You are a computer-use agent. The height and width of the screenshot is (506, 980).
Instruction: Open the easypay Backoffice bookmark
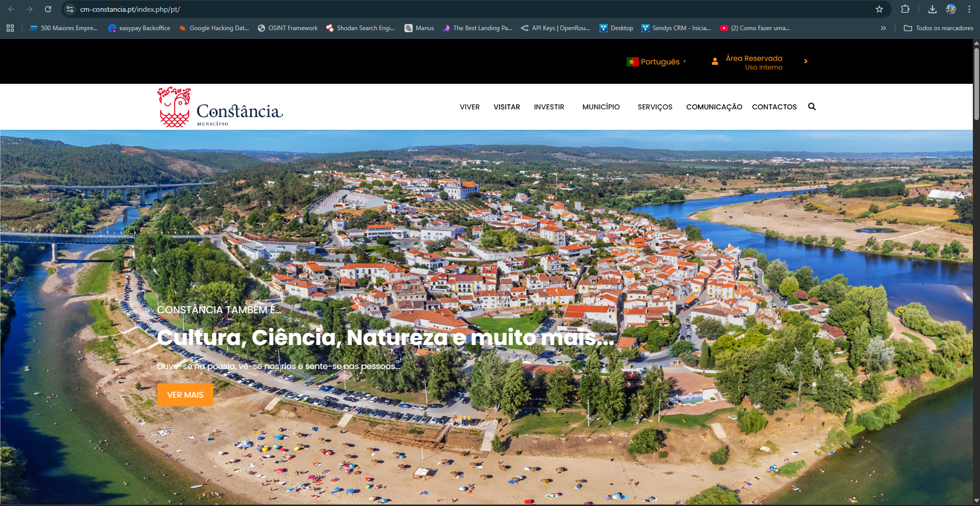tap(139, 28)
